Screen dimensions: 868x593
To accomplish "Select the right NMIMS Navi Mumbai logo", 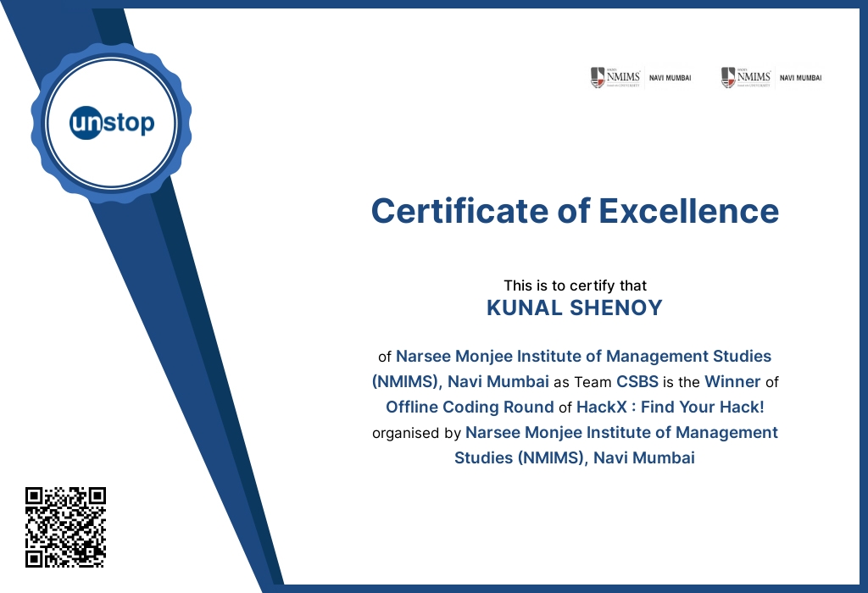I will [770, 76].
